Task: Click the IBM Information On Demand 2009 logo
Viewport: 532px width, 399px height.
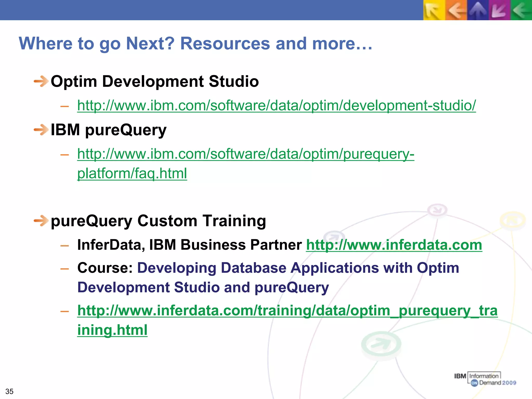Action: tap(485, 379)
